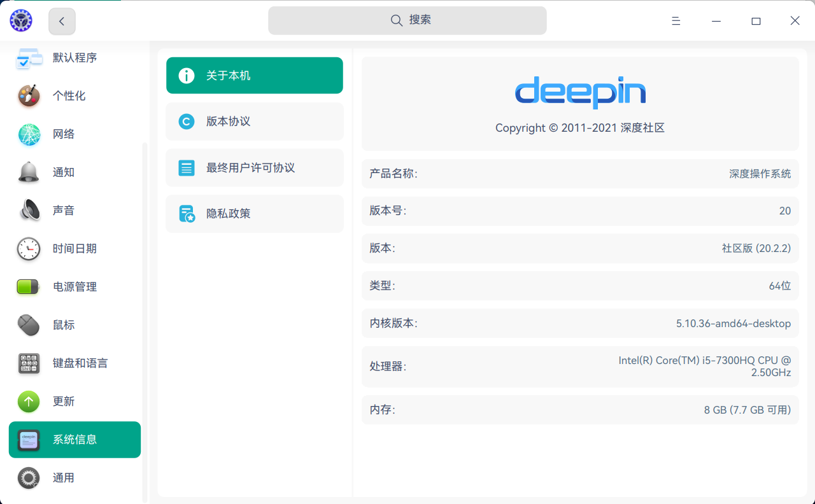Select 时间日期 label in sidebar

tap(75, 249)
